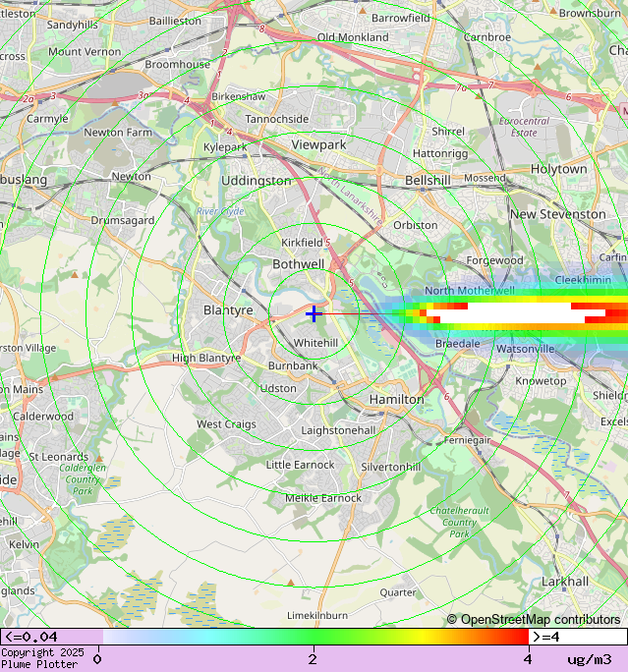Click the Mount Vernon label
Viewport: 628px width, 672px height.
click(85, 51)
